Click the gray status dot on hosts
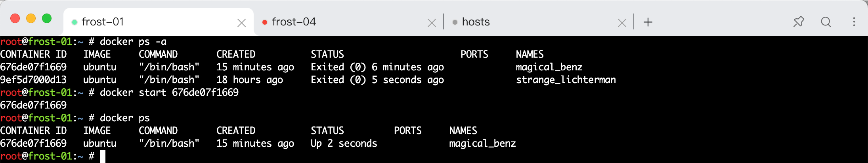 pos(455,22)
